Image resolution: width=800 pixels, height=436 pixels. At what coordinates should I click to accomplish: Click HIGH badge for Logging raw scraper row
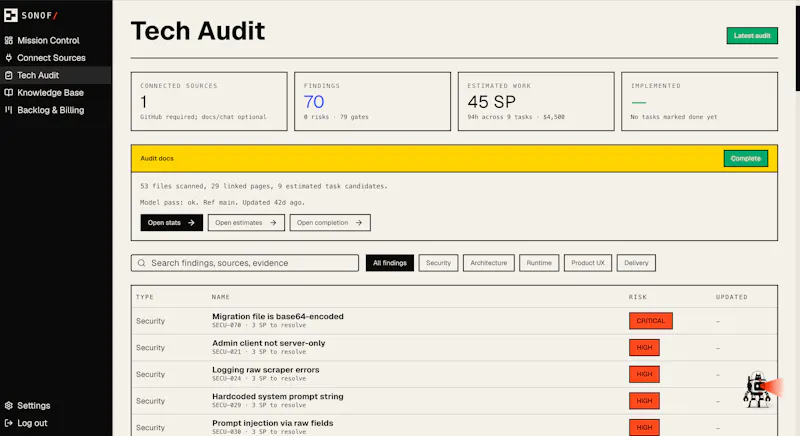click(x=644, y=374)
